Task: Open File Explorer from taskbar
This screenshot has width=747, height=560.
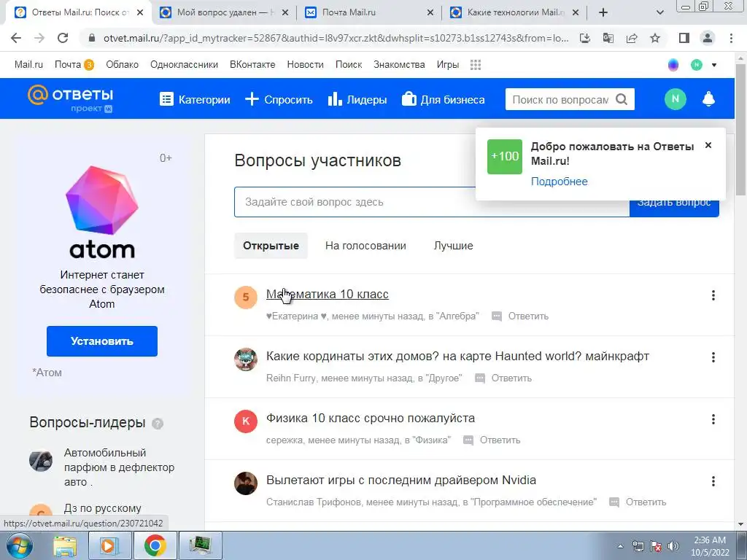Action: 64,545
